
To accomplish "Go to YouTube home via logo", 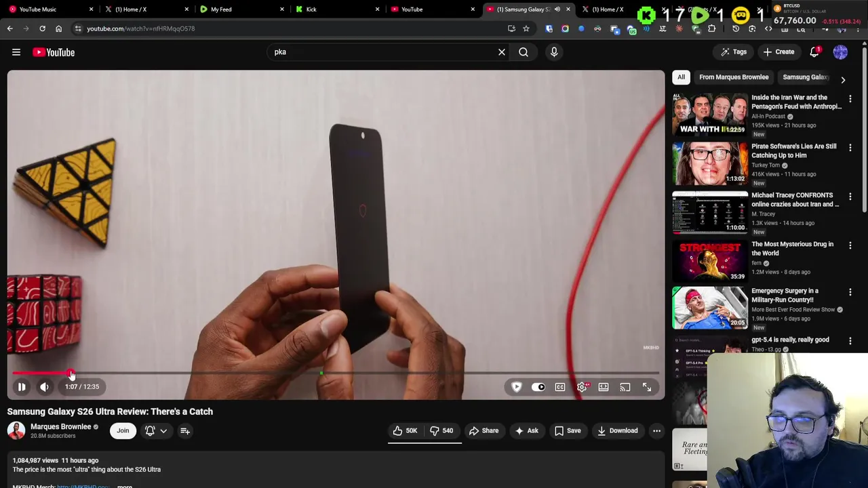I will click(54, 52).
